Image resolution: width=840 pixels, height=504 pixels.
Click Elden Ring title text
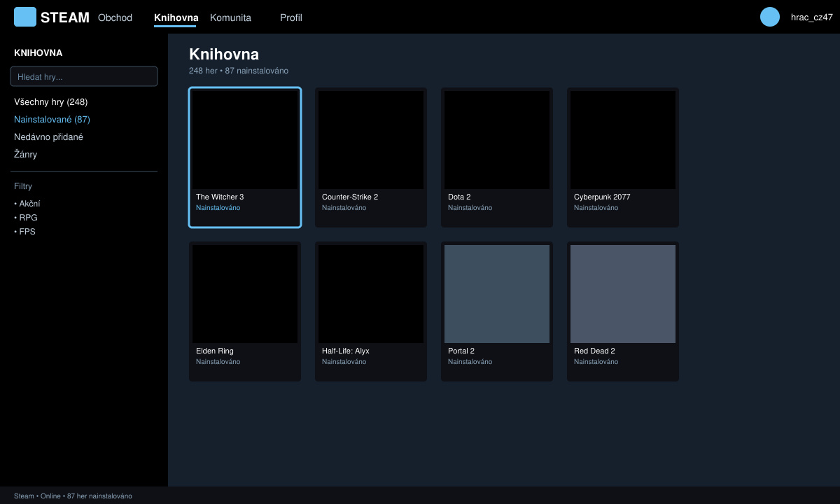[x=215, y=351]
